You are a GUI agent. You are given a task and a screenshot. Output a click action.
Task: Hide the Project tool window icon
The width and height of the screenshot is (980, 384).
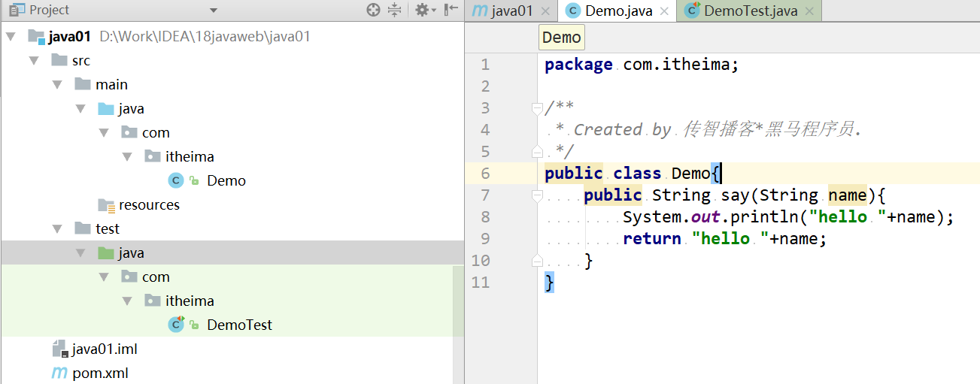[x=451, y=10]
